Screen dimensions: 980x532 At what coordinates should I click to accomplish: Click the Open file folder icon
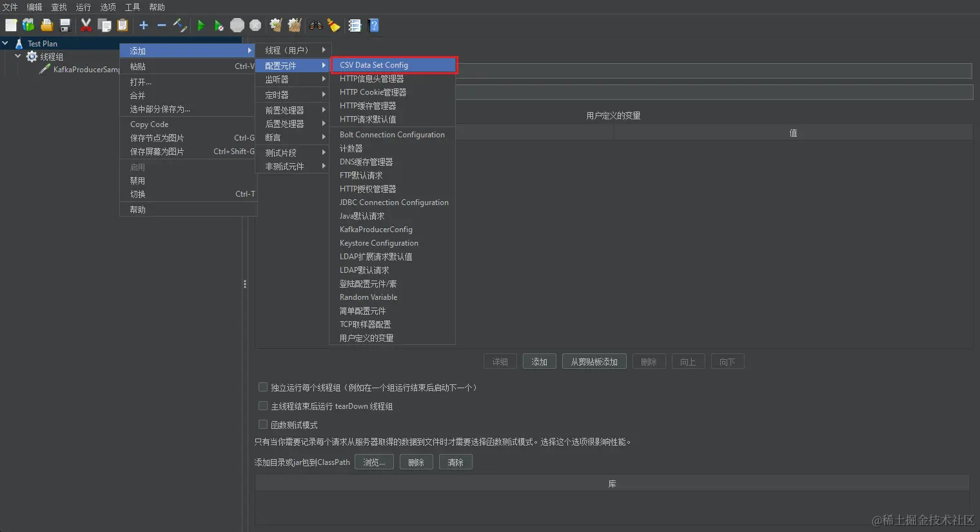click(46, 25)
